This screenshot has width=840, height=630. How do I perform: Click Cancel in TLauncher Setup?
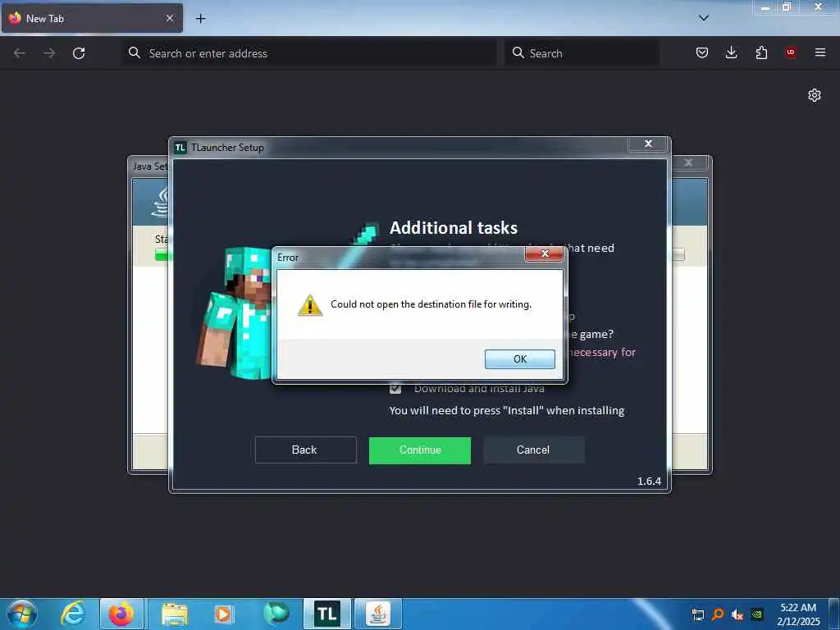click(x=533, y=450)
